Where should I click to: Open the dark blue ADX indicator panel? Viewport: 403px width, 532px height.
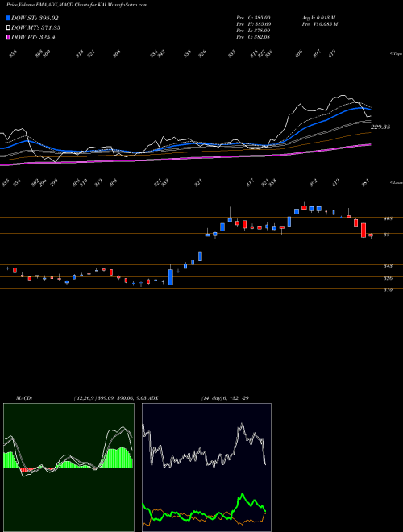206,468
